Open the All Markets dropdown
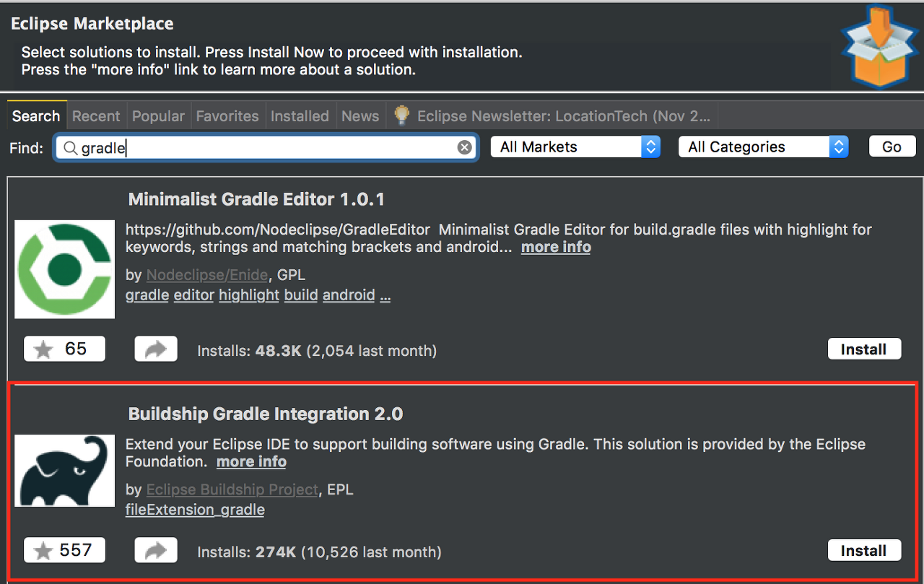The width and height of the screenshot is (924, 584). (575, 147)
